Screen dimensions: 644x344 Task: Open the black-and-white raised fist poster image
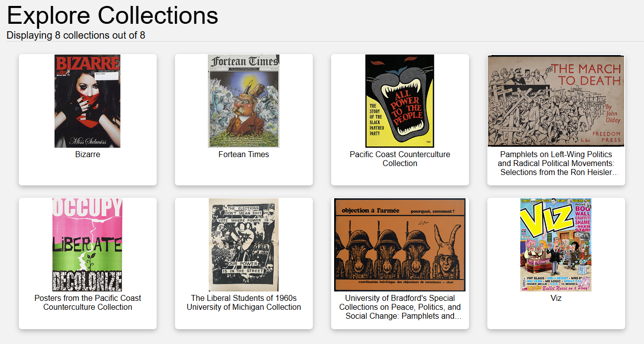coord(243,245)
